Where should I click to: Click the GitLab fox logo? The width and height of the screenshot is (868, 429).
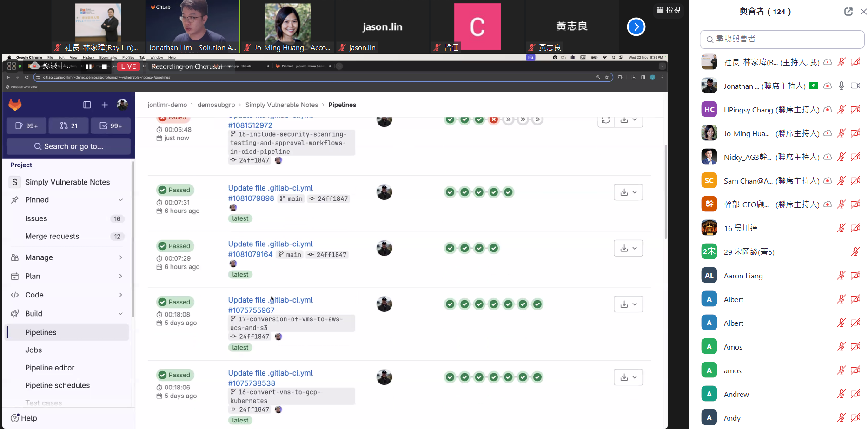15,105
